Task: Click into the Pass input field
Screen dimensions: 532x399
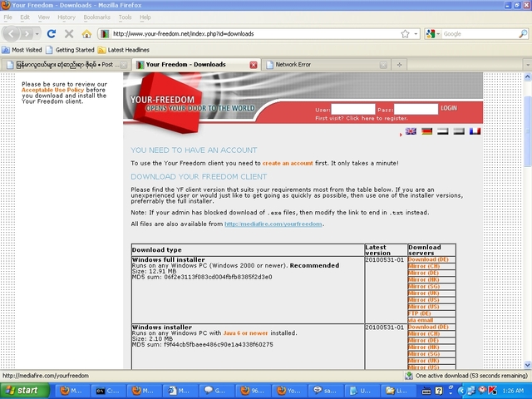Action: 416,109
